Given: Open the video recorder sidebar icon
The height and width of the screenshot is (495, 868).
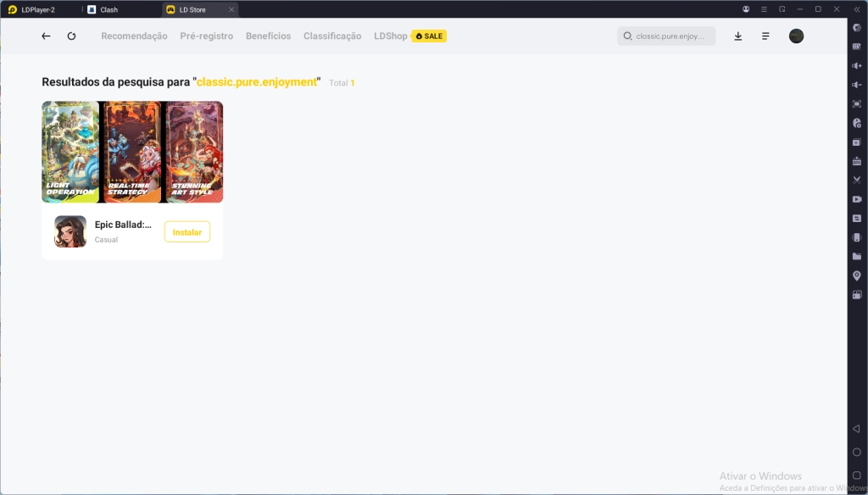Looking at the screenshot, I should click(x=857, y=199).
